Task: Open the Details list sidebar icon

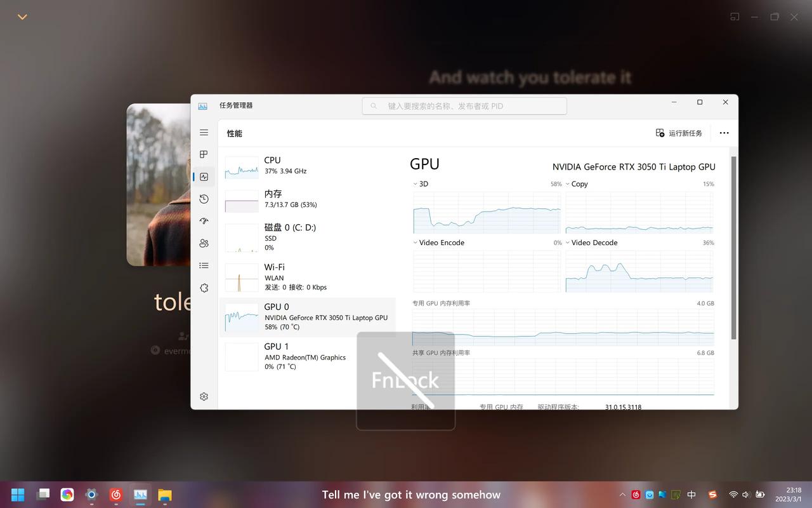Action: click(x=204, y=265)
